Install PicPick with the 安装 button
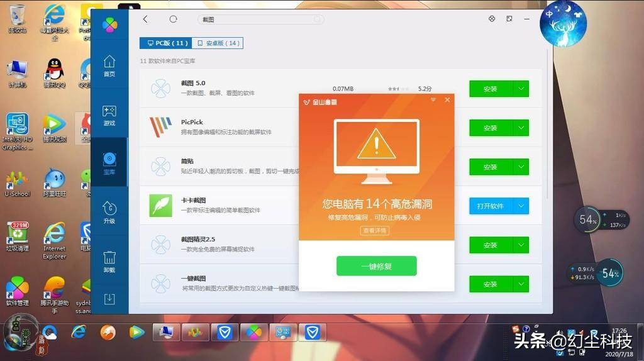Image resolution: width=644 pixels, height=361 pixels. click(491, 128)
